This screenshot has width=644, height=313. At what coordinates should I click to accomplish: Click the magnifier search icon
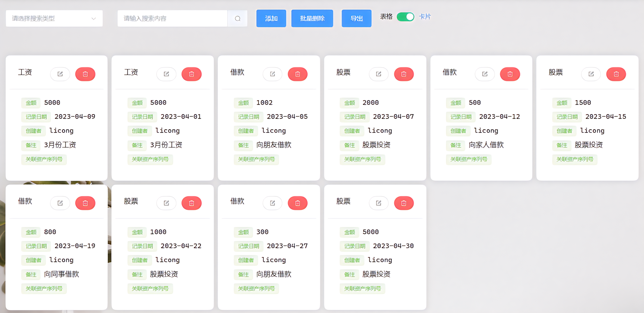point(237,19)
